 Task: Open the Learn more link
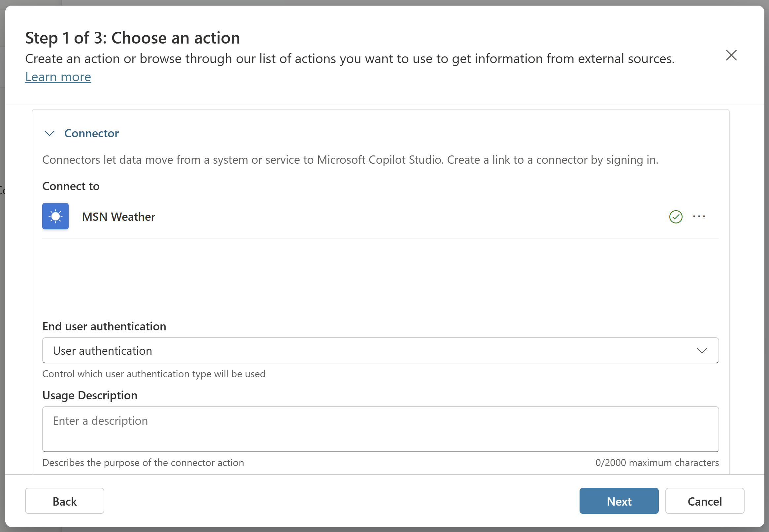[58, 77]
